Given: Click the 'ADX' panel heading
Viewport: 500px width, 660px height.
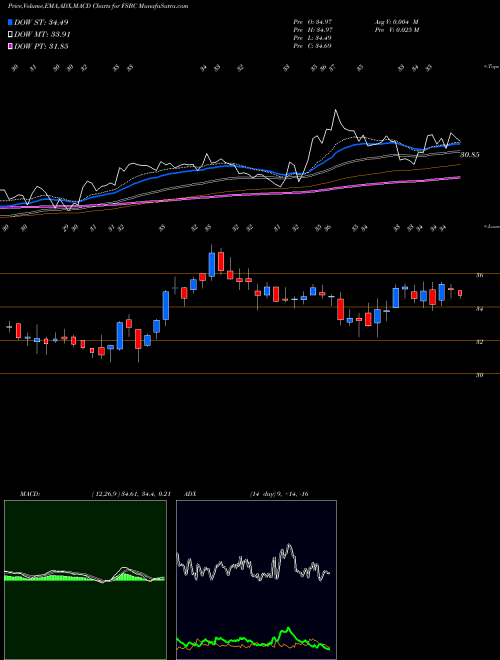Looking at the screenshot, I should coord(190,494).
